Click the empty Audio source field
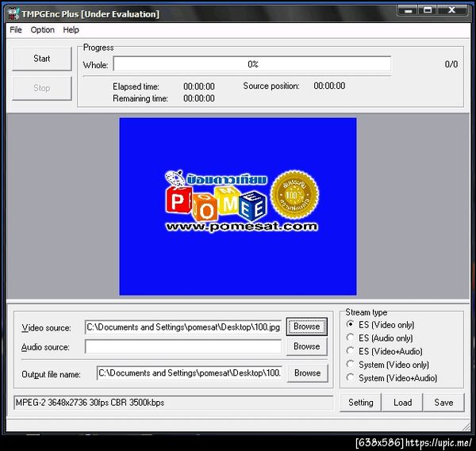The image size is (476, 451). [183, 346]
